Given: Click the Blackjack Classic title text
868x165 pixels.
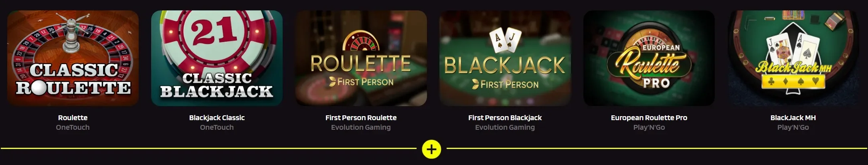Looking at the screenshot, I should tap(217, 118).
